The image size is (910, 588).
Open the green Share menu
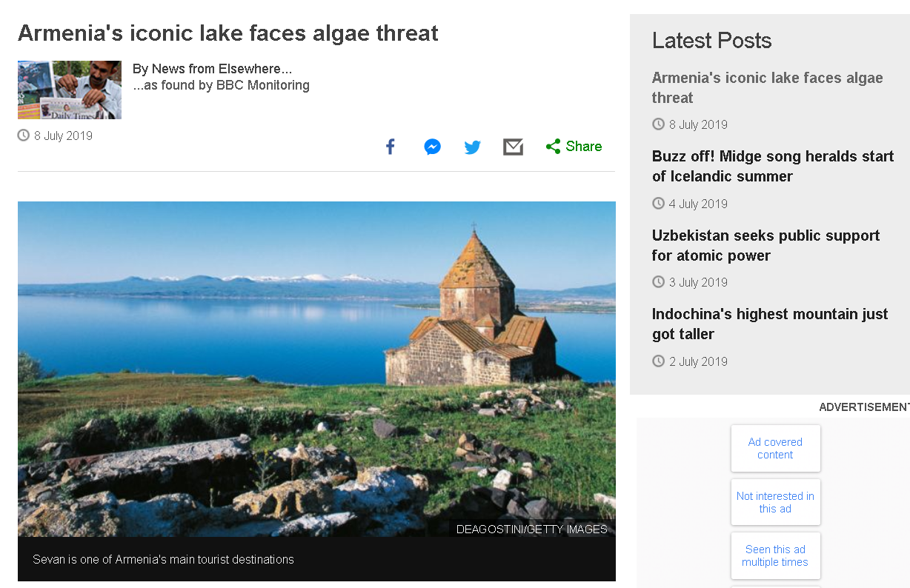[x=574, y=147]
